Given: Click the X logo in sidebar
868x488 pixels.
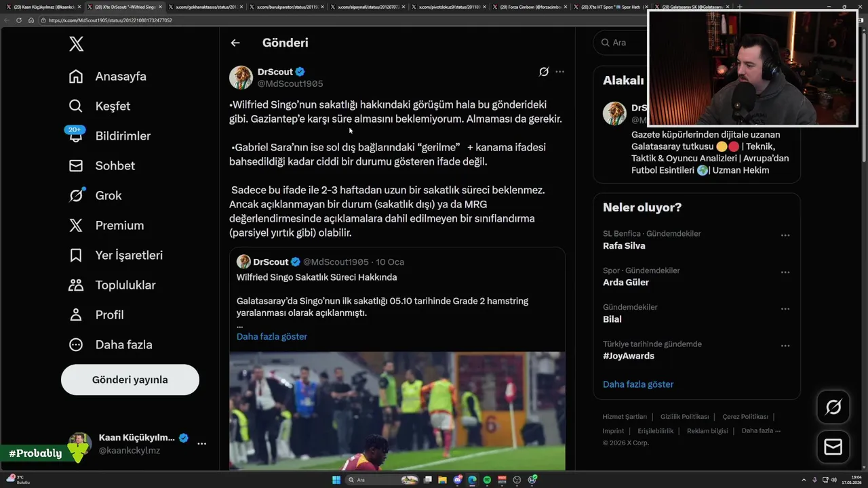Looking at the screenshot, I should coord(76,44).
